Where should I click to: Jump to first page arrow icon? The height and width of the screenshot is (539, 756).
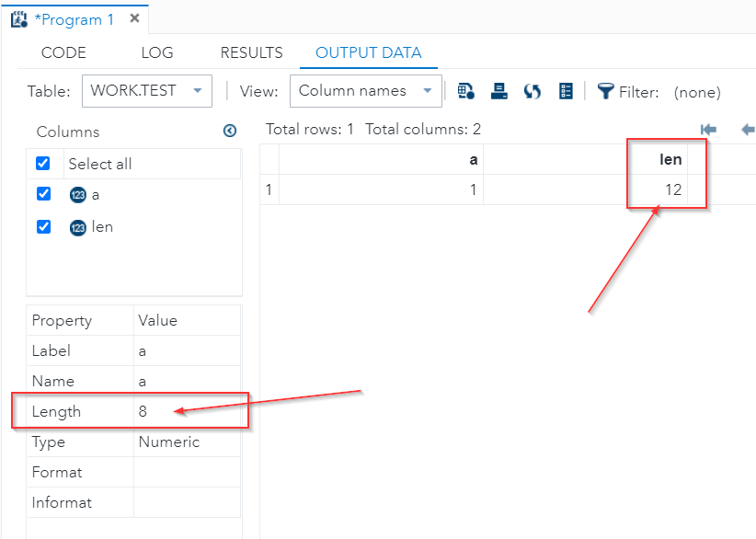pyautogui.click(x=708, y=130)
